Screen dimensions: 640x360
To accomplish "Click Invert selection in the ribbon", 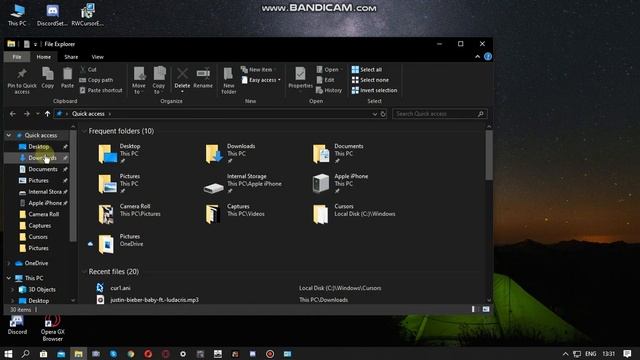I will (x=374, y=90).
